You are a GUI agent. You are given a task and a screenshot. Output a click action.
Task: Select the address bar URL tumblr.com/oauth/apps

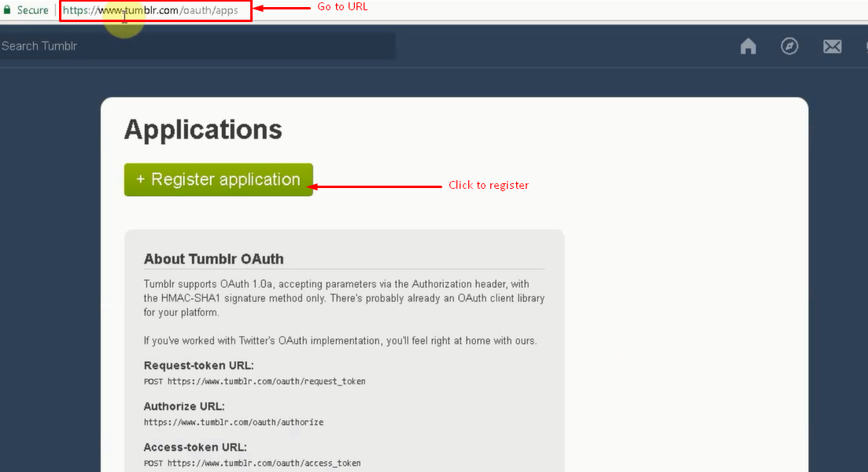point(150,10)
